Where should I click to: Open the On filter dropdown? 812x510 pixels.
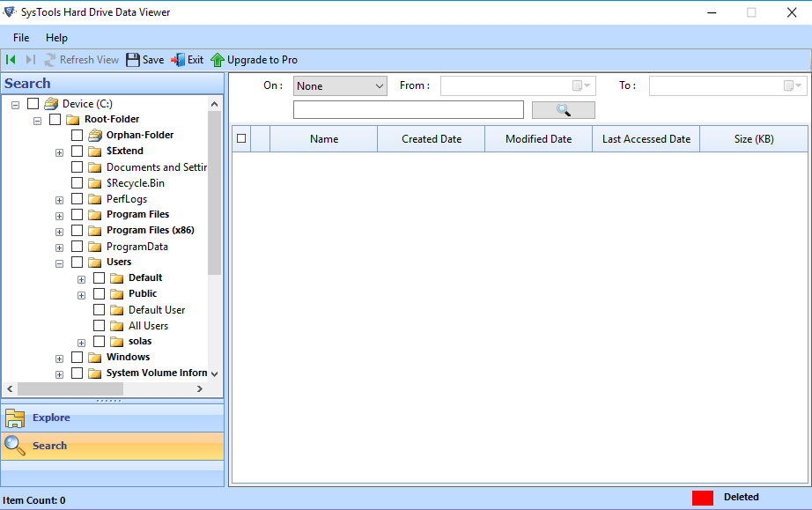(340, 86)
